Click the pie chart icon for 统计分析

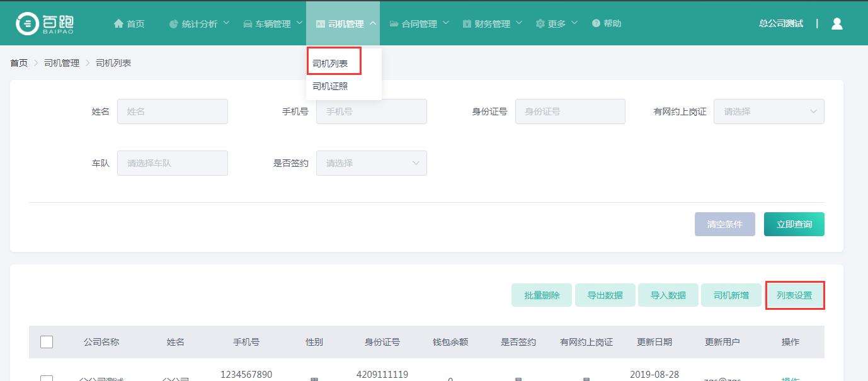[x=174, y=24]
